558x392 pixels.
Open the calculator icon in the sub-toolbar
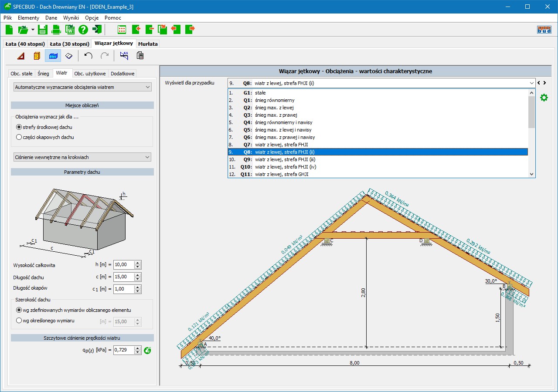pos(140,56)
